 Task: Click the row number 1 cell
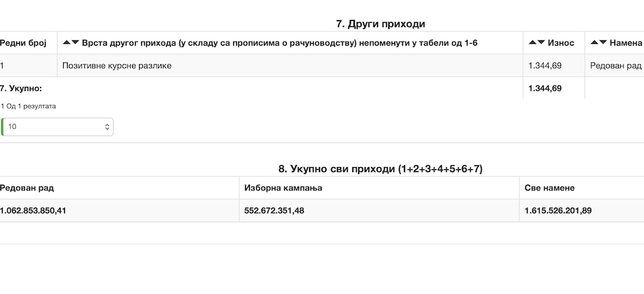click(3, 66)
